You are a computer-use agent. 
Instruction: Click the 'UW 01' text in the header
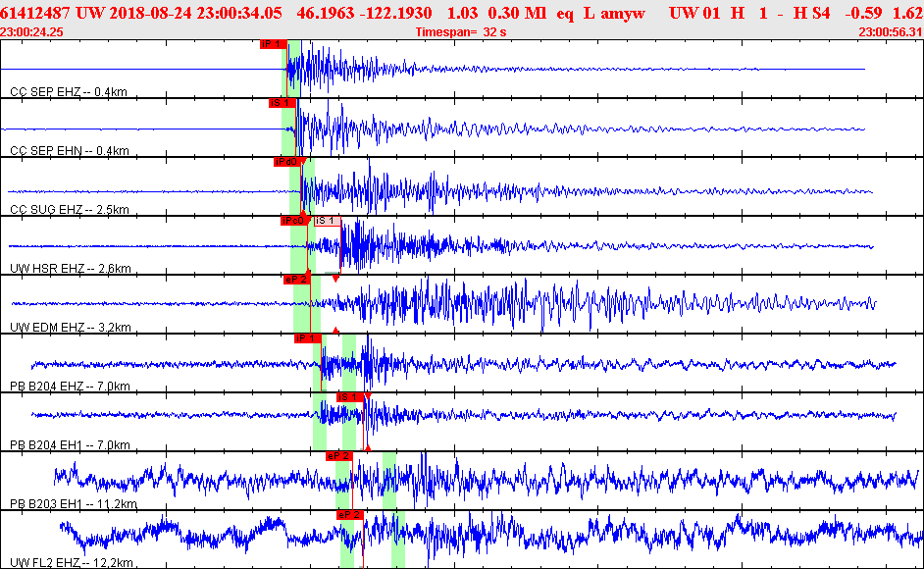coord(694,13)
